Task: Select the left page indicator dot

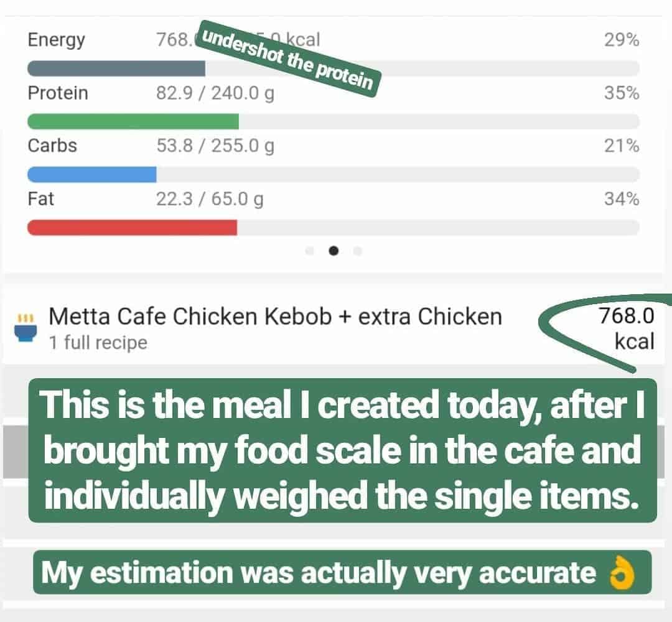Action: pos(309,251)
